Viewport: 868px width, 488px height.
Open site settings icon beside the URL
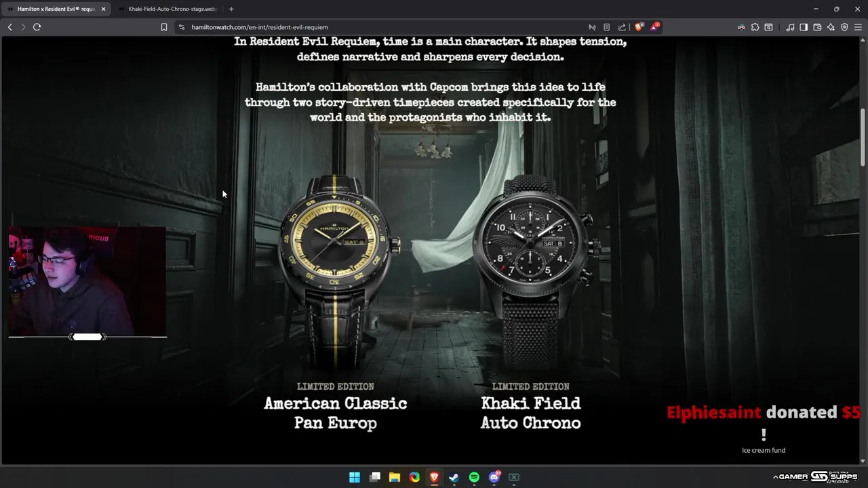181,27
